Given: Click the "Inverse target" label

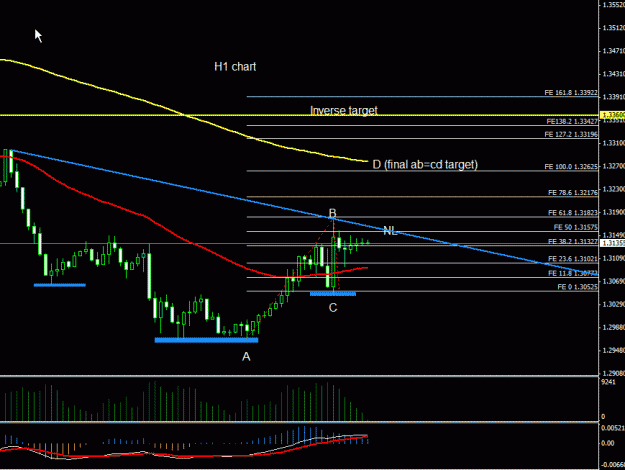Looking at the screenshot, I should [344, 110].
